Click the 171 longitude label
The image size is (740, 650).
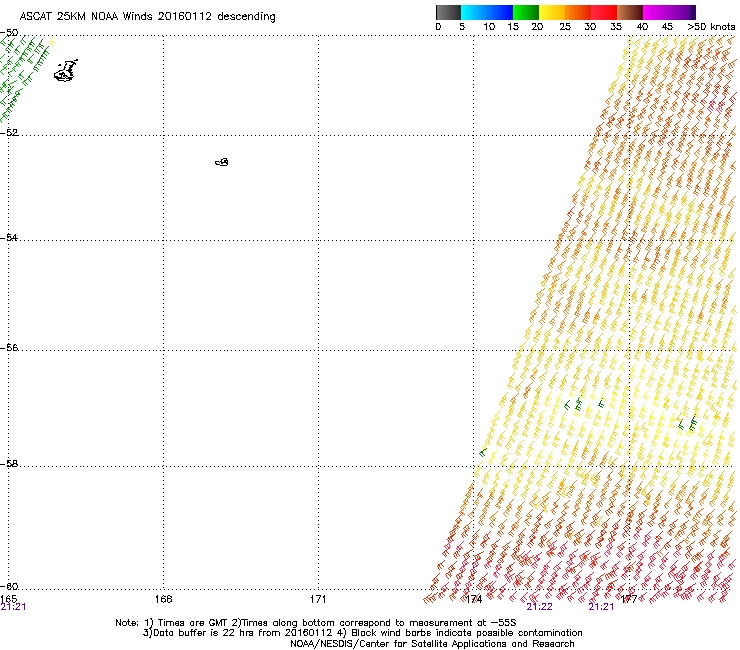coord(318,599)
